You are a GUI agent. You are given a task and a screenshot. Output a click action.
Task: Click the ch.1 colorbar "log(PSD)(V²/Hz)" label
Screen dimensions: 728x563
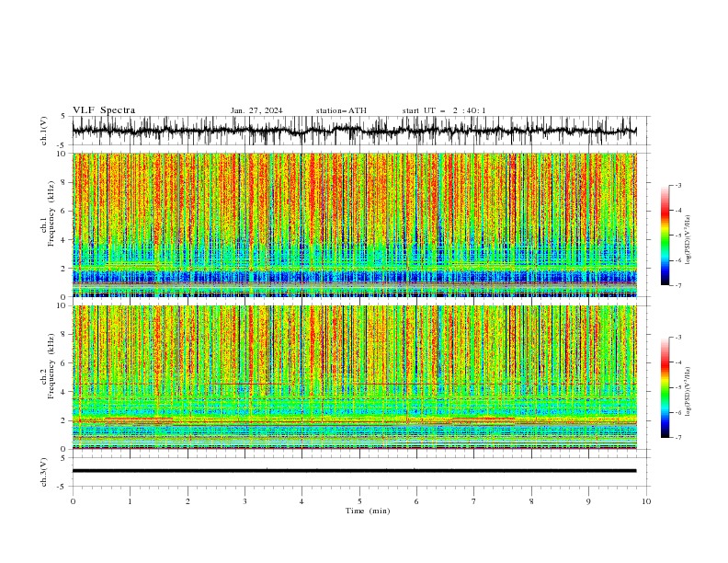pyautogui.click(x=688, y=240)
